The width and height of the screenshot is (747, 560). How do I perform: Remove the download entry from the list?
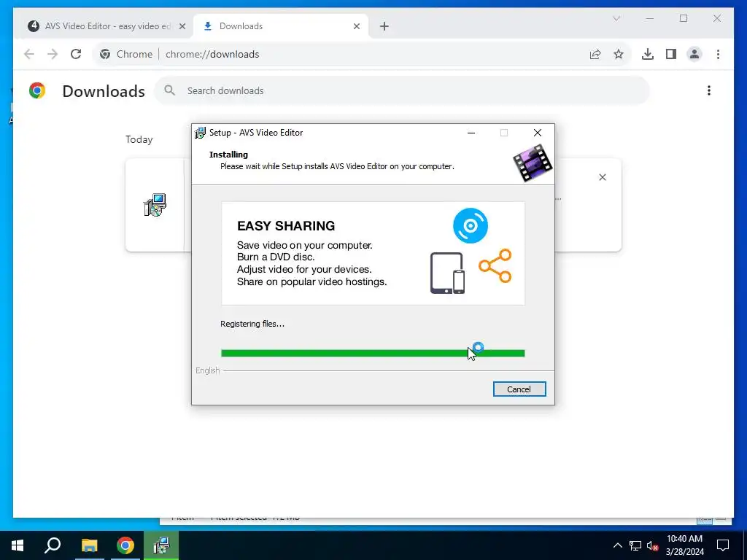(602, 177)
